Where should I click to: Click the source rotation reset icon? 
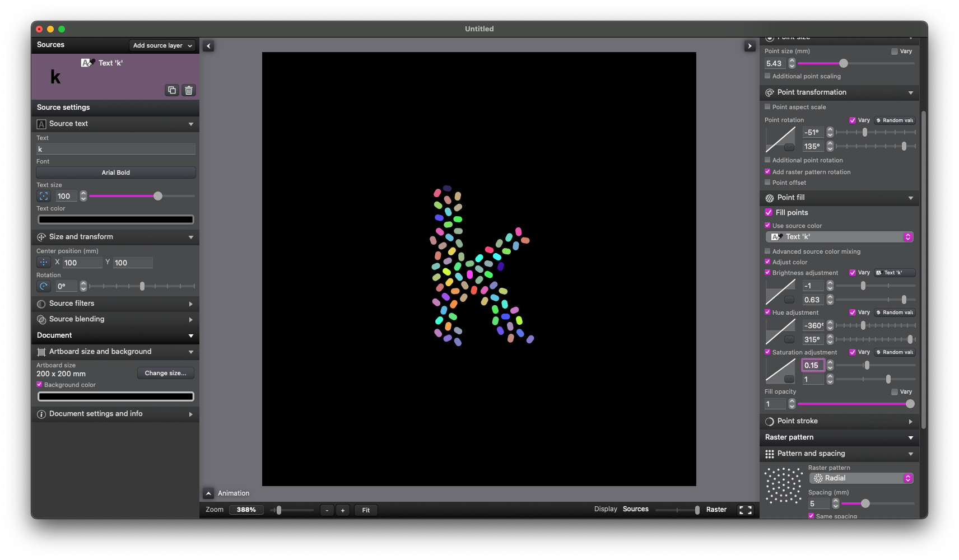pyautogui.click(x=44, y=286)
